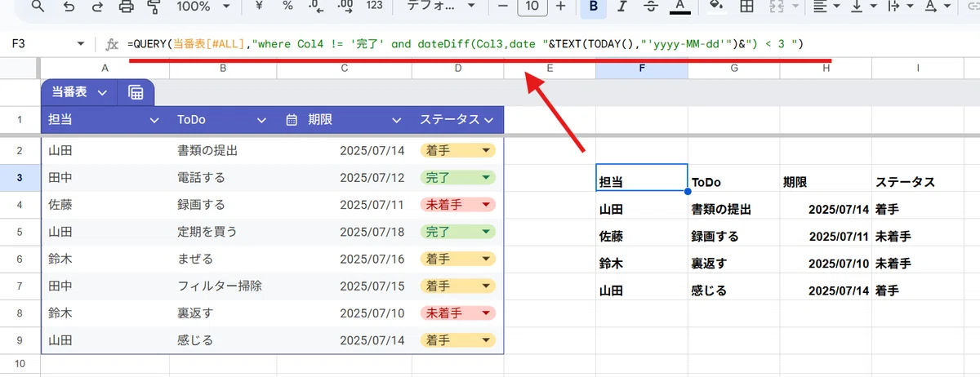
Task: Open status chip for フィルター掃除 row
Action: click(x=457, y=286)
